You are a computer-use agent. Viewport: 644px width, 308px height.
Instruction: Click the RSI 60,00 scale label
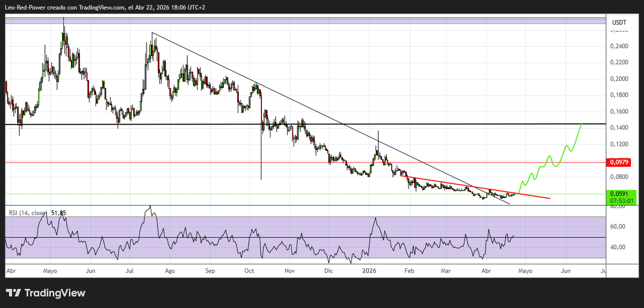click(618, 227)
